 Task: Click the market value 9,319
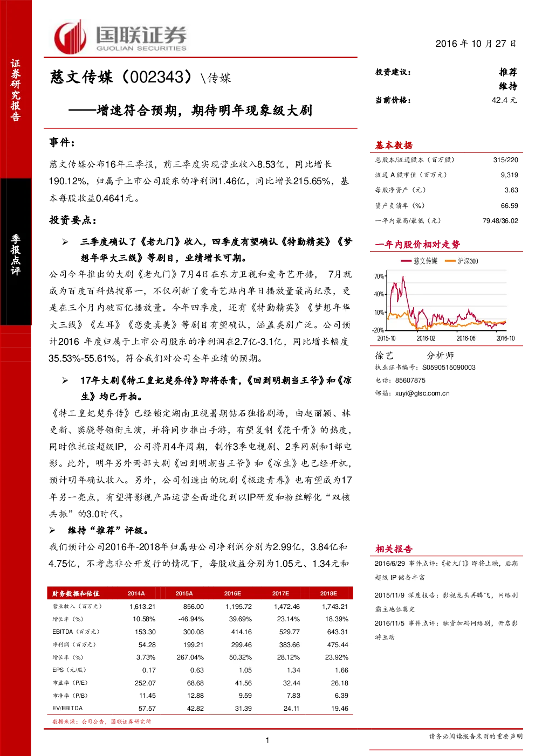tap(509, 175)
